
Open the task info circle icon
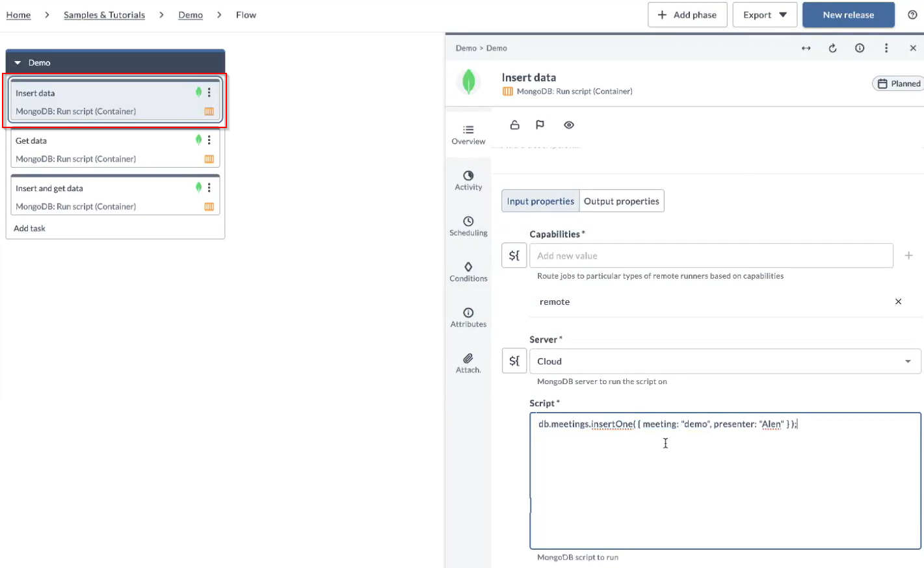tap(860, 48)
